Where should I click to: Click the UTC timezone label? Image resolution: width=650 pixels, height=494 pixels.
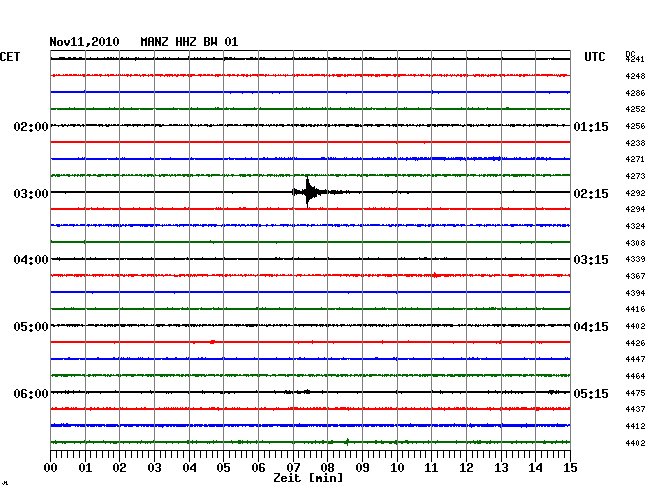pos(595,57)
